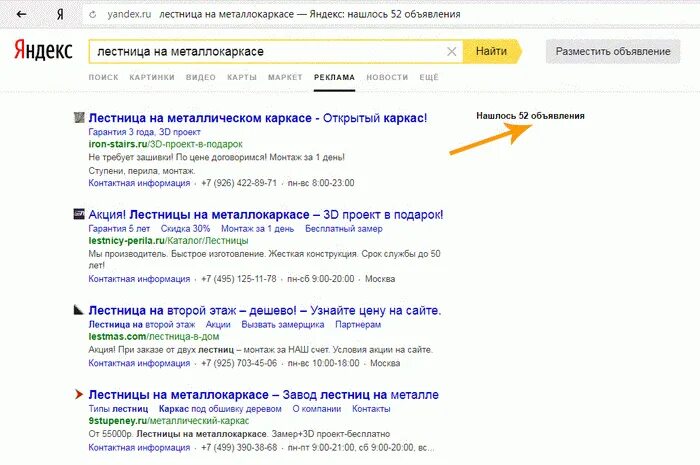Viewport: 700px width, 465px height.
Task: Open the О компании sitelink
Action: [317, 409]
